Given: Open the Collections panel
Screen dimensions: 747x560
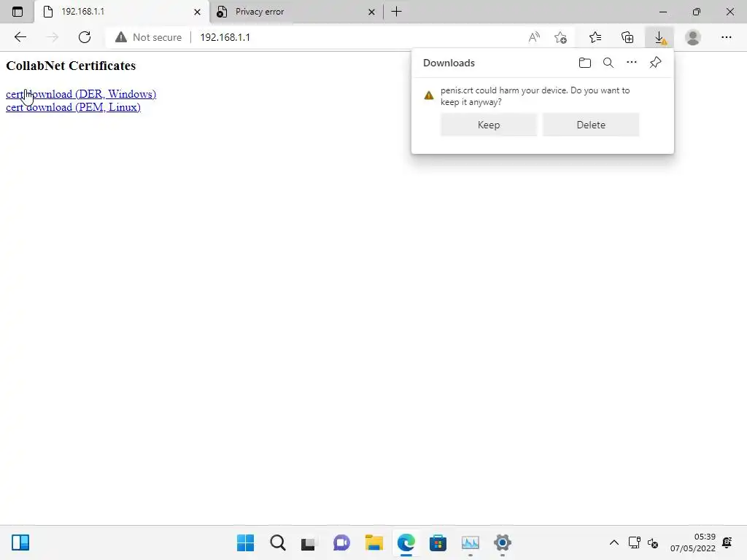Looking at the screenshot, I should (627, 37).
